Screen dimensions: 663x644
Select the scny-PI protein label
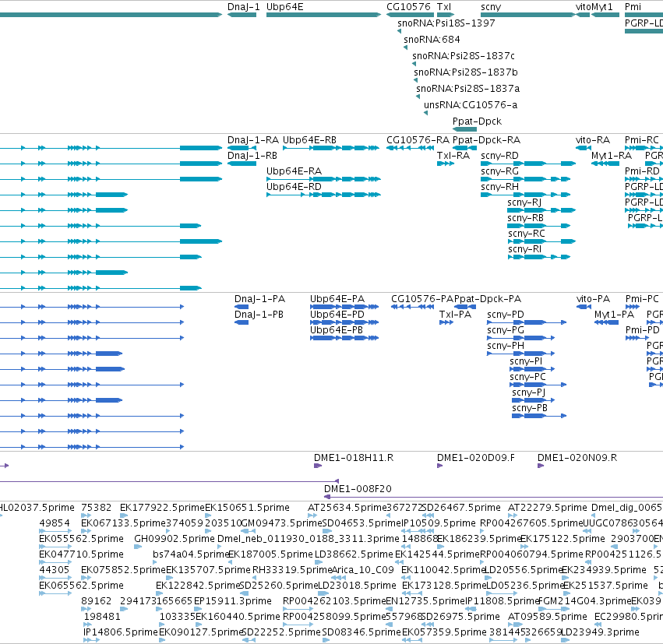click(526, 362)
